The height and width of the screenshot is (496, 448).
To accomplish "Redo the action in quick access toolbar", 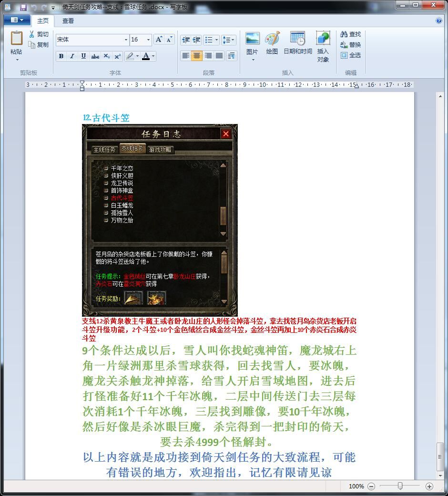I will pos(43,7).
